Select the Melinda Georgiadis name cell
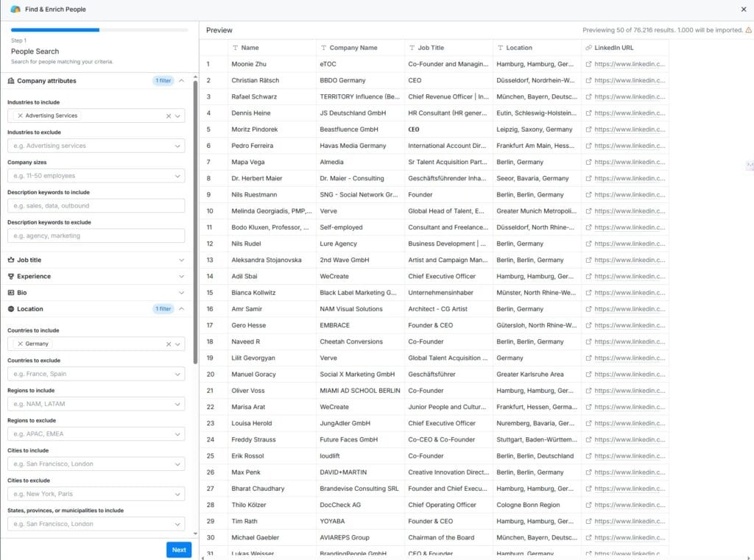The image size is (754, 560). tap(272, 211)
